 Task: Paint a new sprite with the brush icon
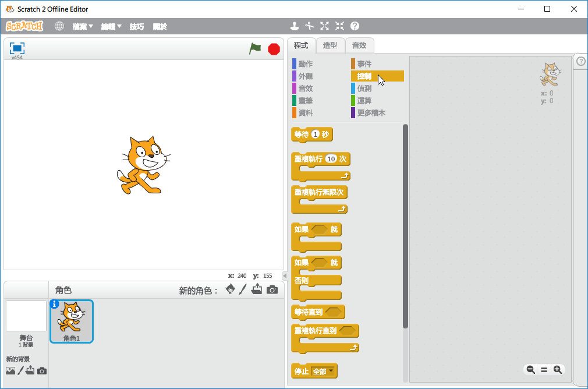click(243, 289)
